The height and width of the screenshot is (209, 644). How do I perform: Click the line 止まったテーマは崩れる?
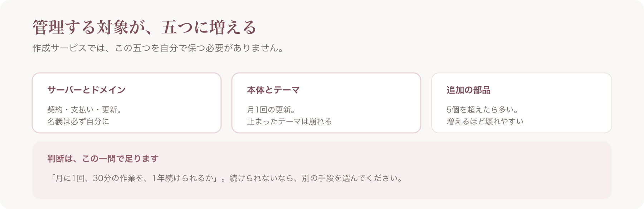pos(289,121)
